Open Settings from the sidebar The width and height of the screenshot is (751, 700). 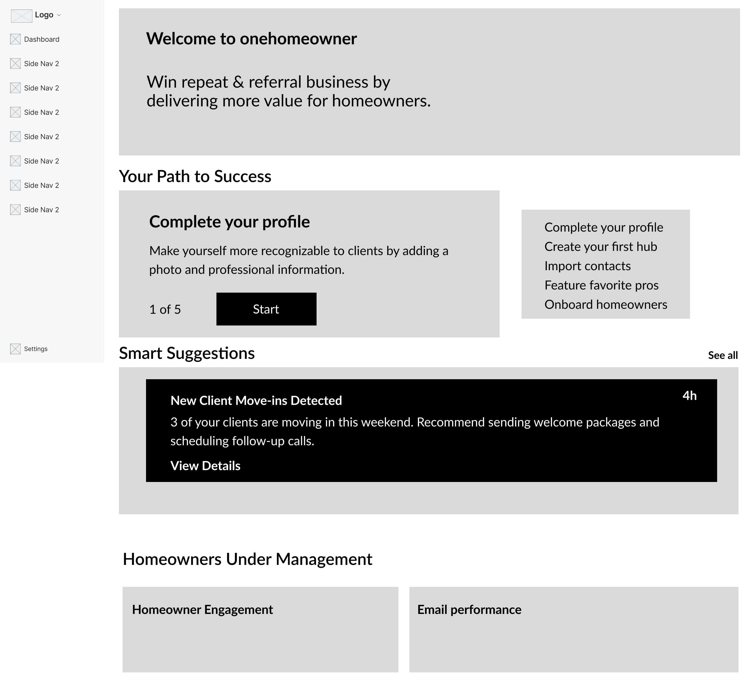coord(35,349)
